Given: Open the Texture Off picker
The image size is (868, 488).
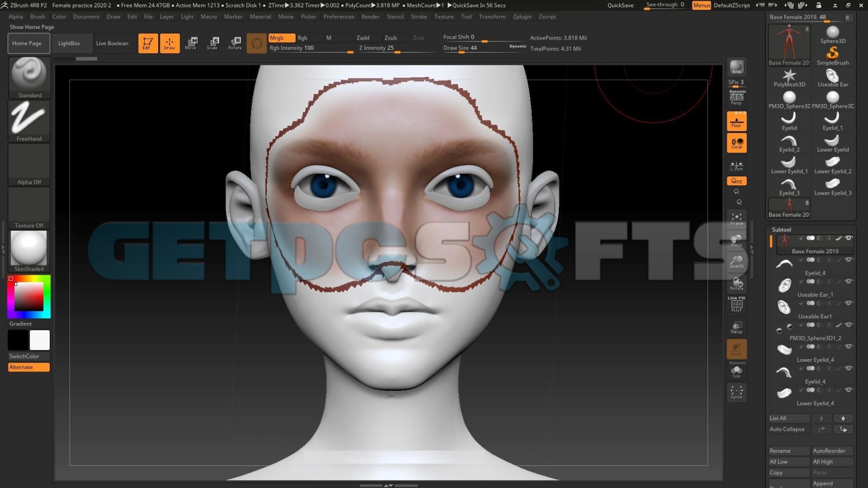Looking at the screenshot, I should pyautogui.click(x=29, y=208).
